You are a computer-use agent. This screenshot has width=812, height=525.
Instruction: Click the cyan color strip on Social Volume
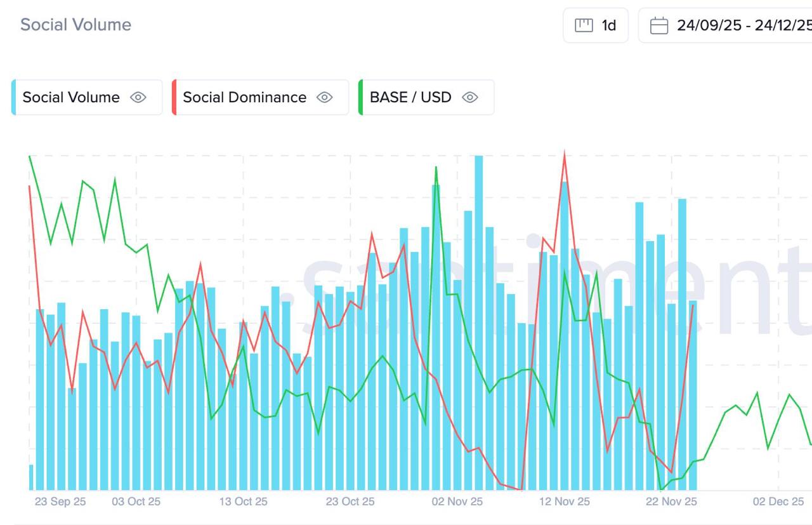[x=13, y=97]
